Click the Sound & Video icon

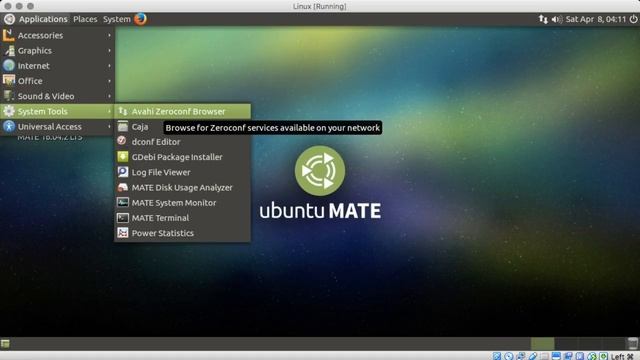9,96
